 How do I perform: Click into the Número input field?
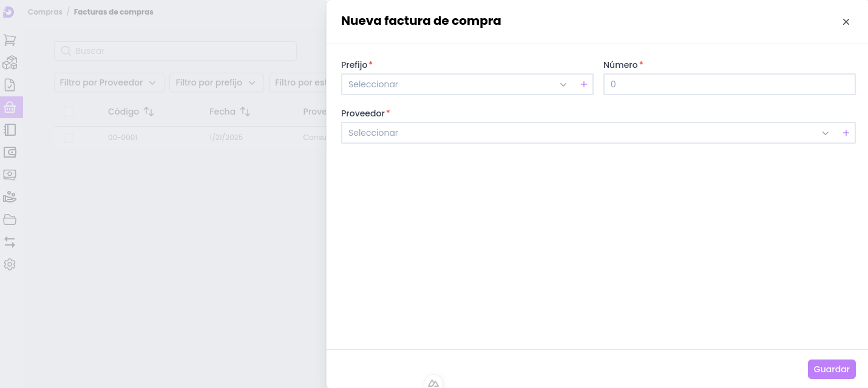[x=729, y=84]
